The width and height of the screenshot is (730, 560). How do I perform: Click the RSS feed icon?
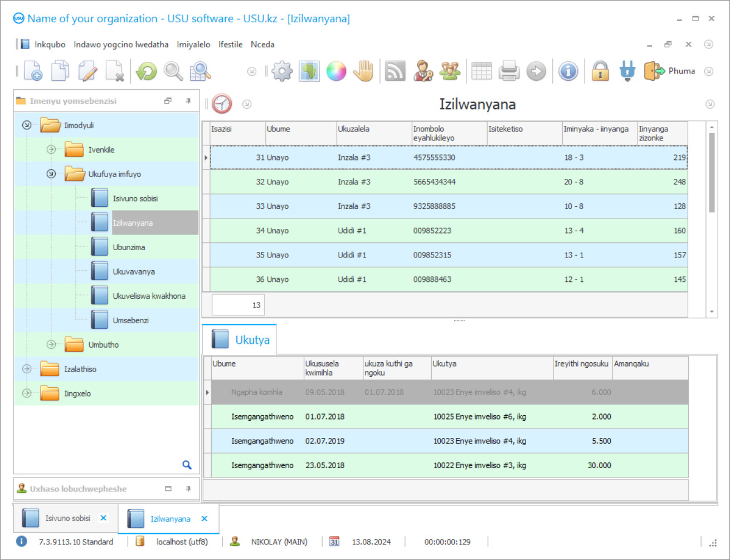395,71
